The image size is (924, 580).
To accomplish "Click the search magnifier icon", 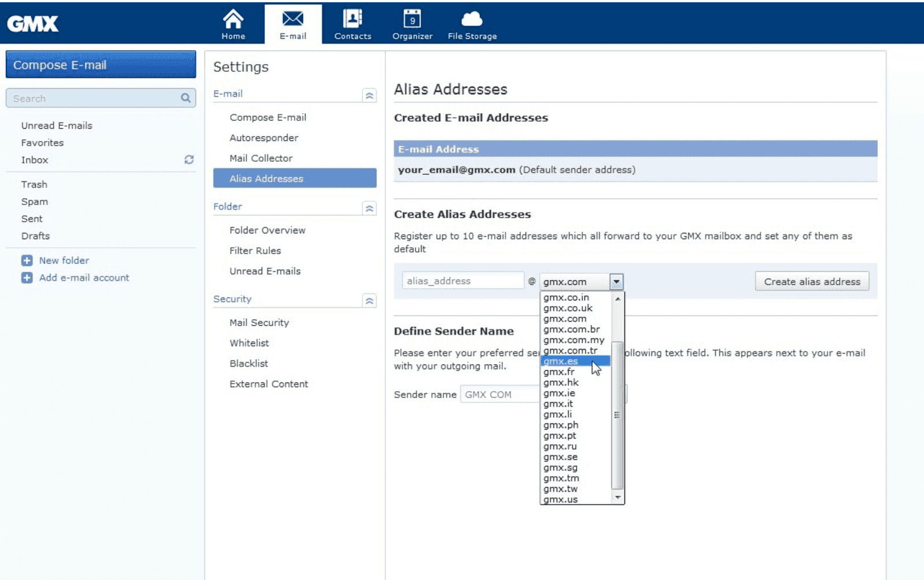I will (185, 98).
